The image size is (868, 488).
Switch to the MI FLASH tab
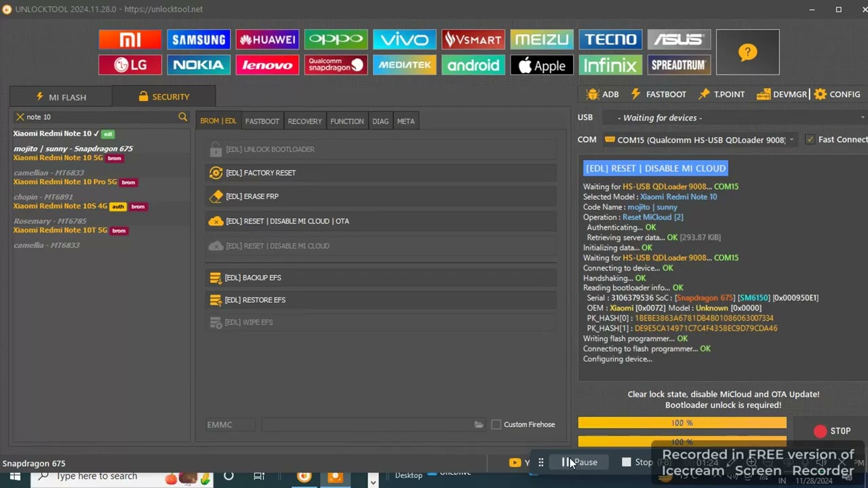tap(61, 97)
